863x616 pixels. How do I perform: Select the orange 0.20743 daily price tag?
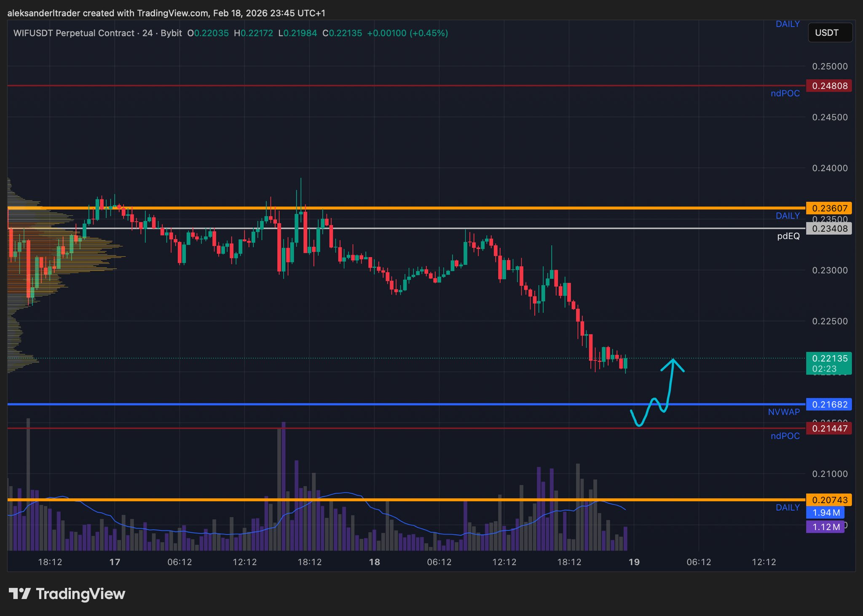(829, 500)
